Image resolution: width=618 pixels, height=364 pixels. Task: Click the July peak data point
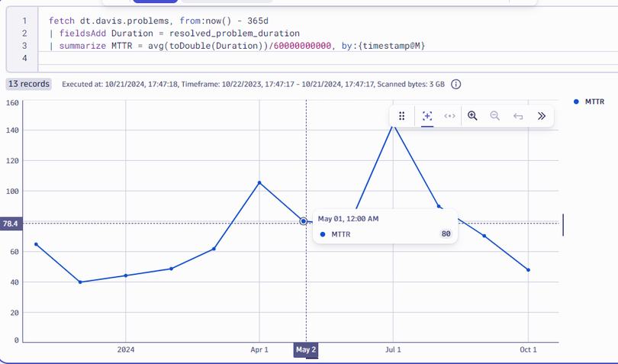[393, 124]
